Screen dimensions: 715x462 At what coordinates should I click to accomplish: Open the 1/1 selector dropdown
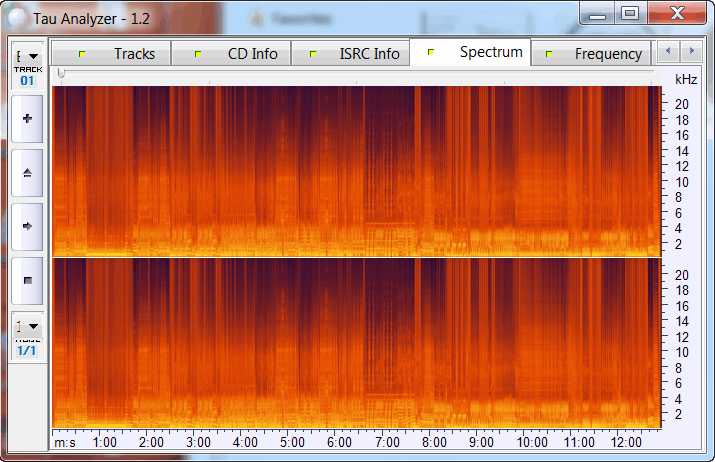[27, 325]
